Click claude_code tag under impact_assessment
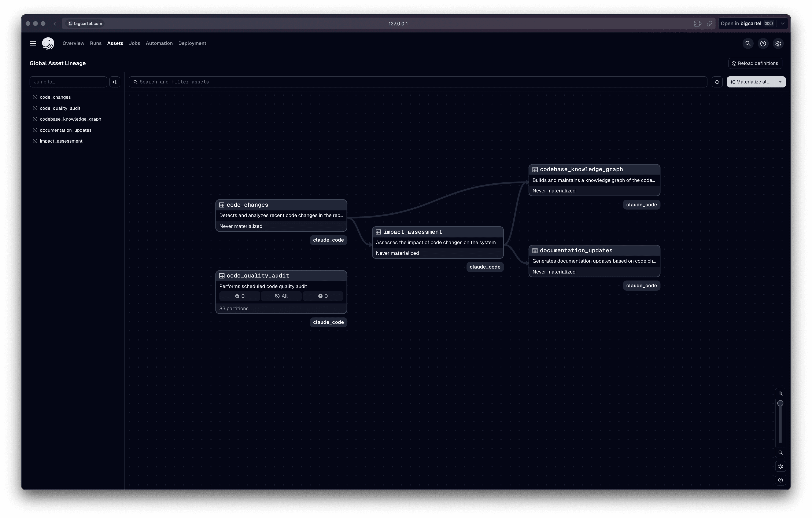 [x=485, y=267]
